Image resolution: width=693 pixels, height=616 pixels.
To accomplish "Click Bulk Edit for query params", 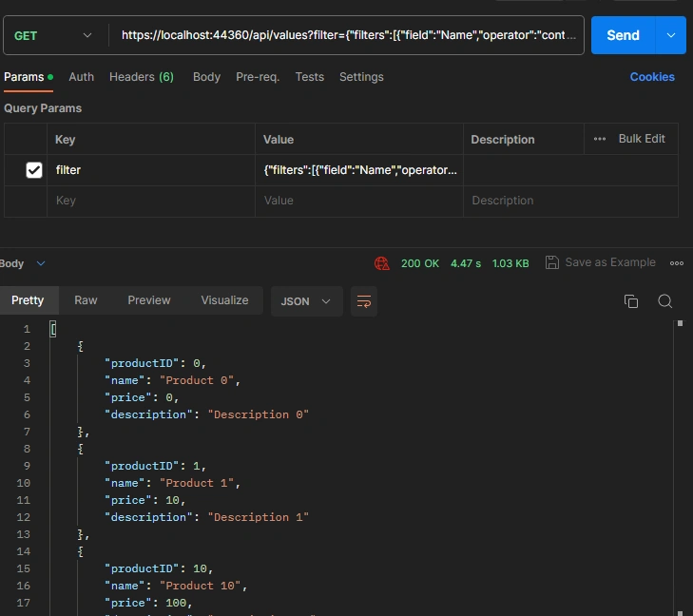I will pyautogui.click(x=642, y=139).
